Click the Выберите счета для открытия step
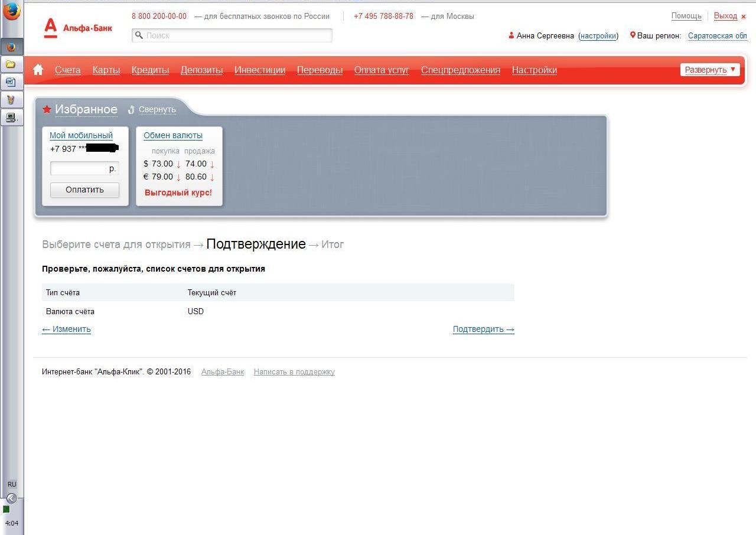Viewport: 756px width, 535px height. (116, 244)
